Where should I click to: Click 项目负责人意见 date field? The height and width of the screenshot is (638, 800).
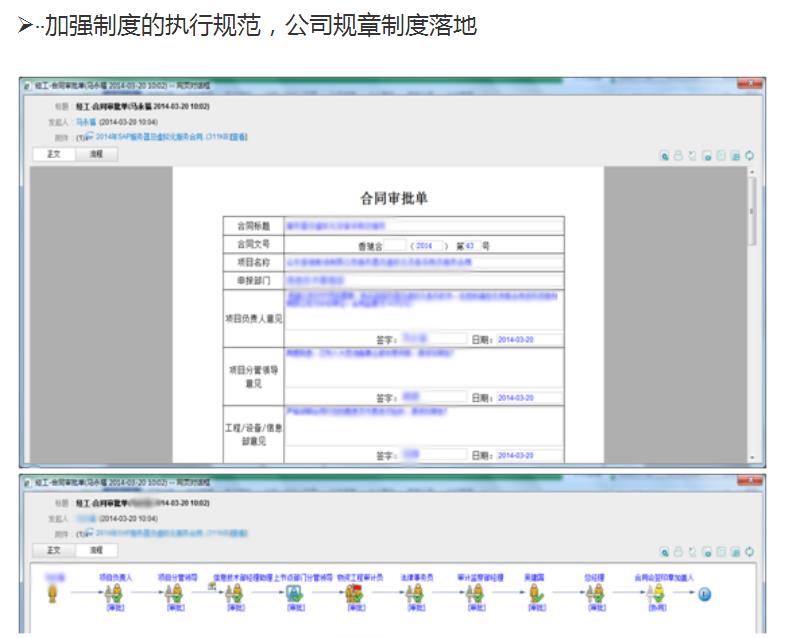click(x=529, y=339)
